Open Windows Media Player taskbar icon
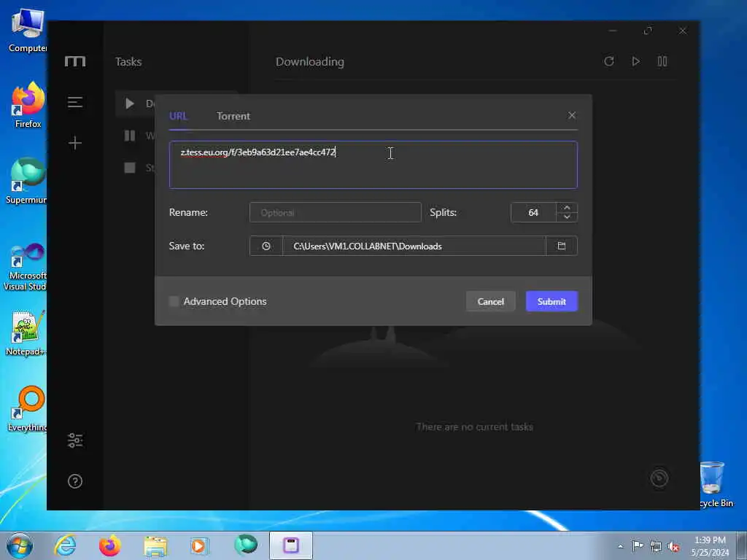 point(200,545)
